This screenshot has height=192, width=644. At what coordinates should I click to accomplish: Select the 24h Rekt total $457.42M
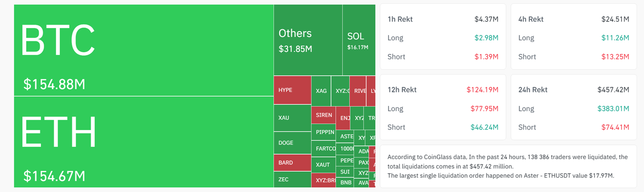point(613,90)
